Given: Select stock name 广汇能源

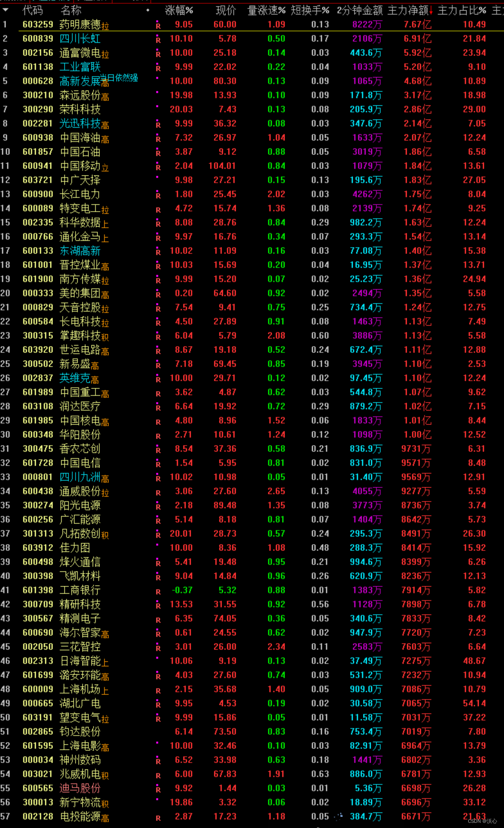Looking at the screenshot, I should [80, 519].
